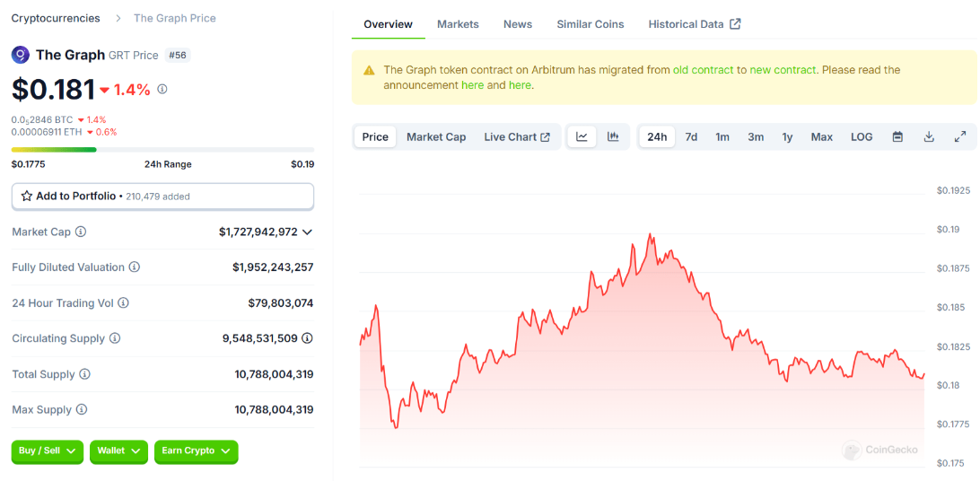The width and height of the screenshot is (980, 481).
Task: Open Live Chart link
Action: click(517, 136)
